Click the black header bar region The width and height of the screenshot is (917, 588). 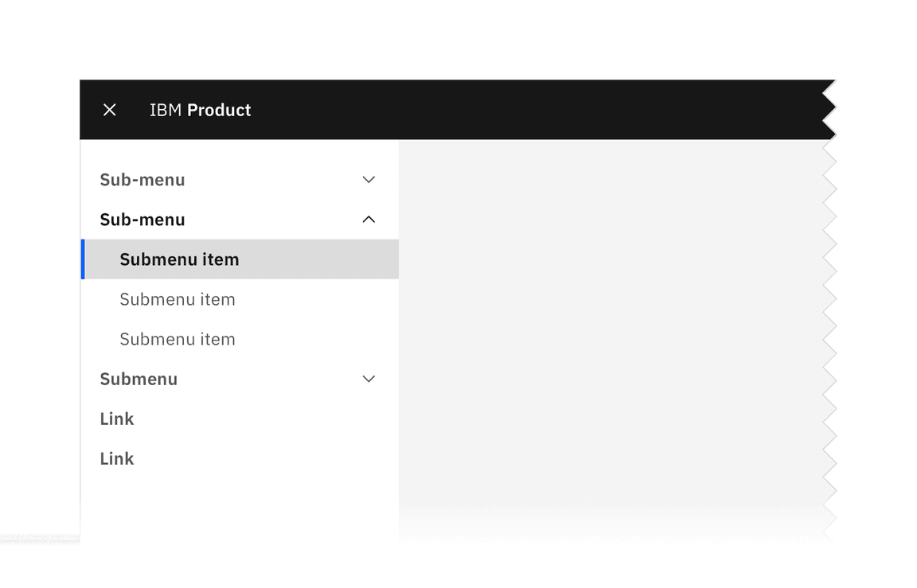pos(478,110)
